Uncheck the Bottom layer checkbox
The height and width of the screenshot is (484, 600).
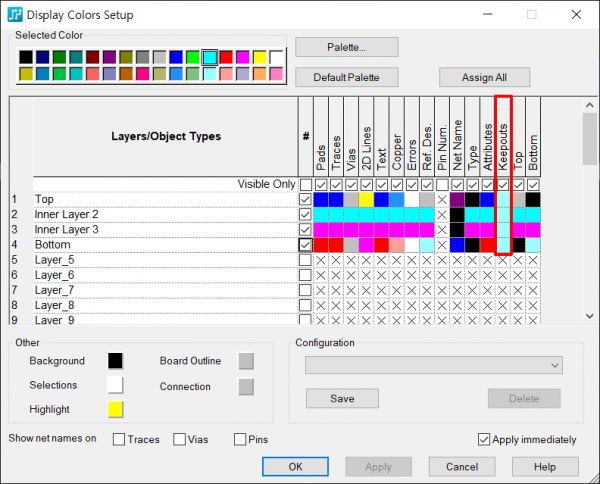pos(305,245)
